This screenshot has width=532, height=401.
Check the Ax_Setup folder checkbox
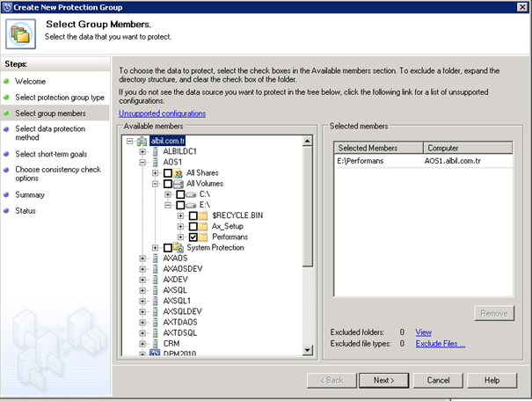(193, 226)
